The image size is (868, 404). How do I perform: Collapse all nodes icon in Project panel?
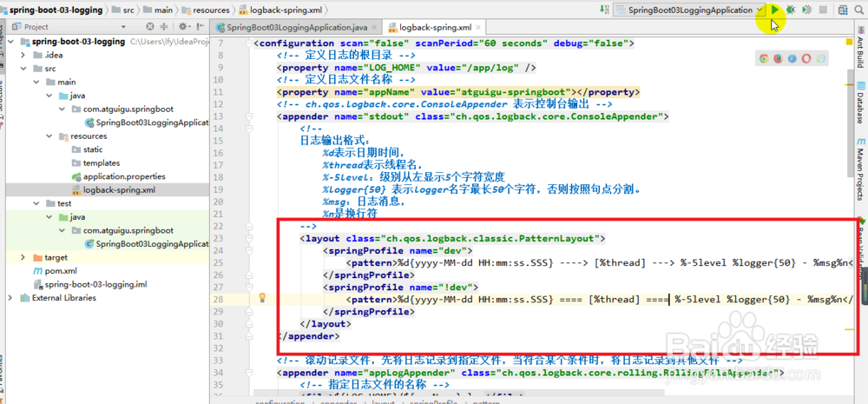(164, 27)
